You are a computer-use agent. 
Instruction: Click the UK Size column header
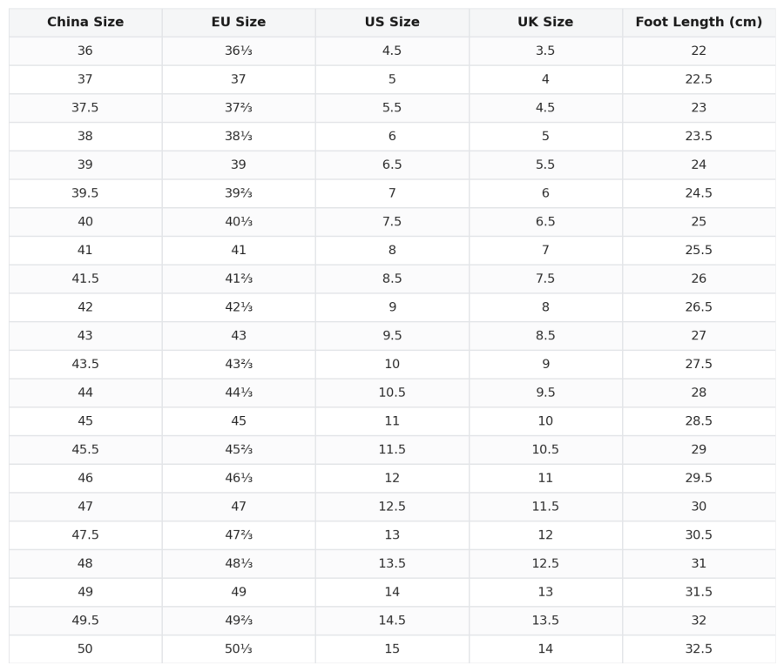(545, 22)
